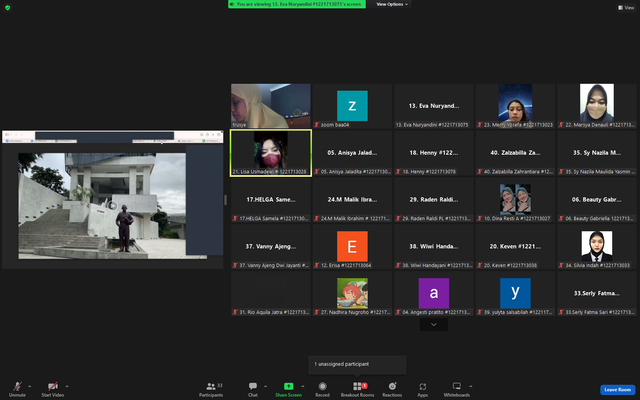Expand share screen options arrow
The image size is (640, 400).
pos(302,386)
